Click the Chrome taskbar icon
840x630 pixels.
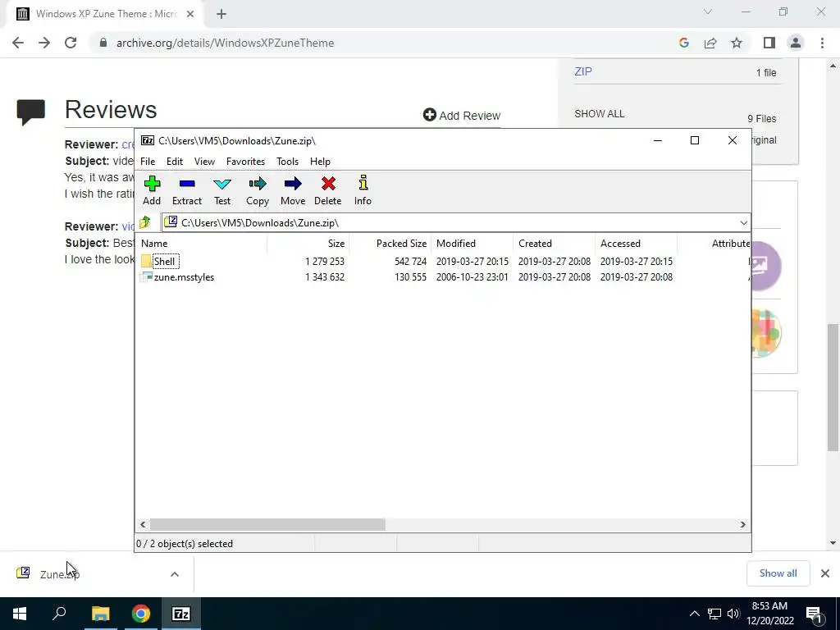pos(141,614)
